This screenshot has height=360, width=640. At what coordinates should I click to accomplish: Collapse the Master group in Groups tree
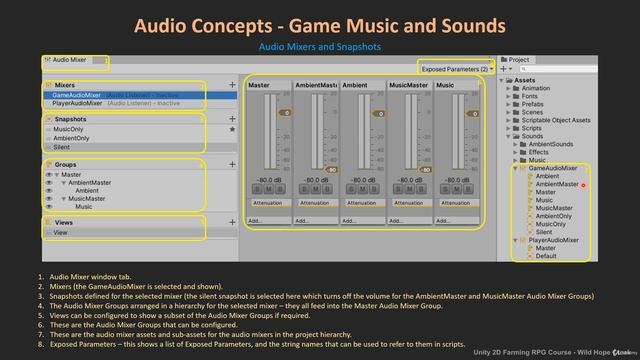tap(57, 175)
